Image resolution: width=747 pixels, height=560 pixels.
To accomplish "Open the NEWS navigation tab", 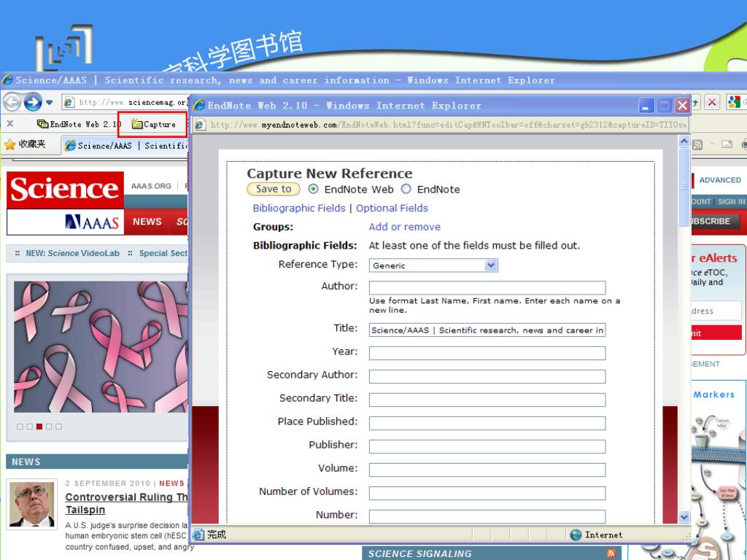I will point(147,222).
